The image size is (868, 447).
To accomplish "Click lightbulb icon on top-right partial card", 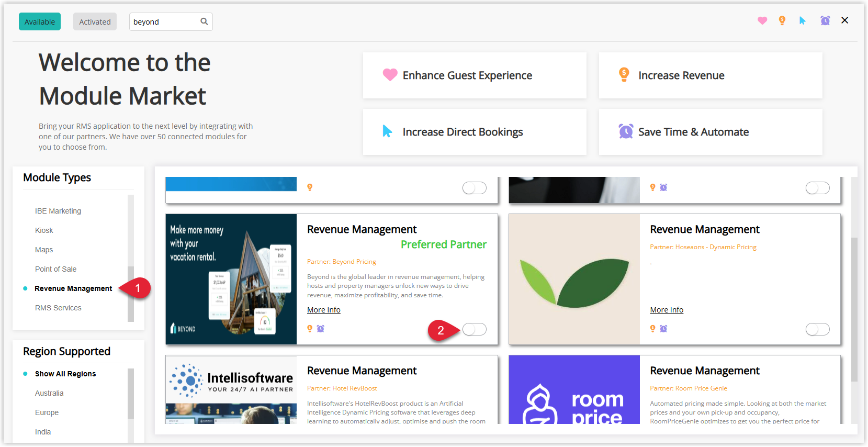I will pyautogui.click(x=652, y=187).
